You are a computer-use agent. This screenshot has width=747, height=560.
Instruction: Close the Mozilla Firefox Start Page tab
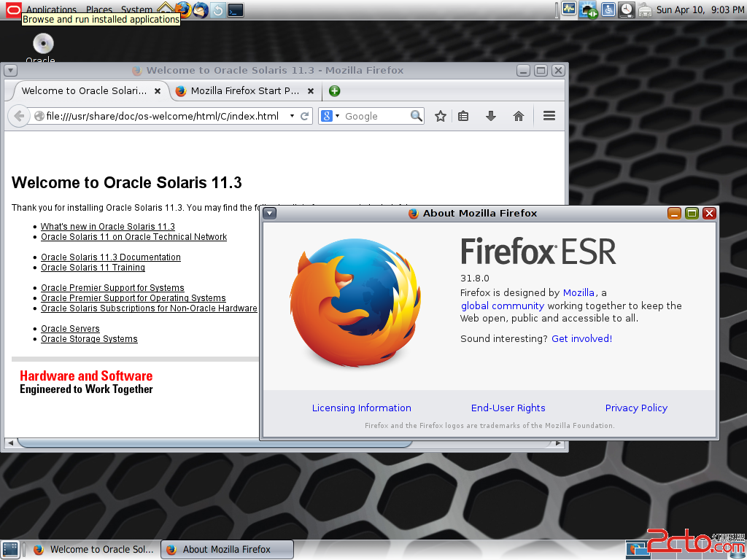311,91
